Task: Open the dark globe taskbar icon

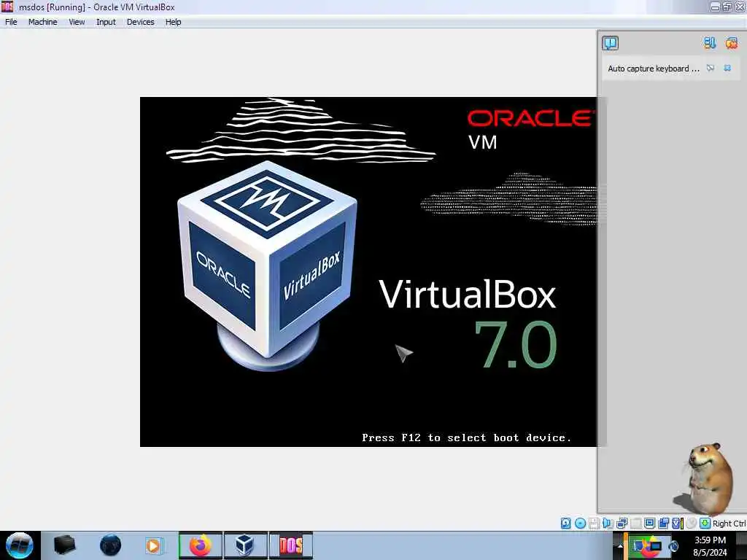Action: pyautogui.click(x=110, y=545)
